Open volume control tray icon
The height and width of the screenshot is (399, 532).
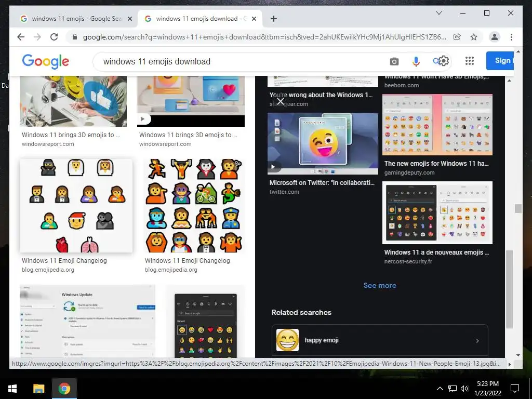[x=464, y=389]
